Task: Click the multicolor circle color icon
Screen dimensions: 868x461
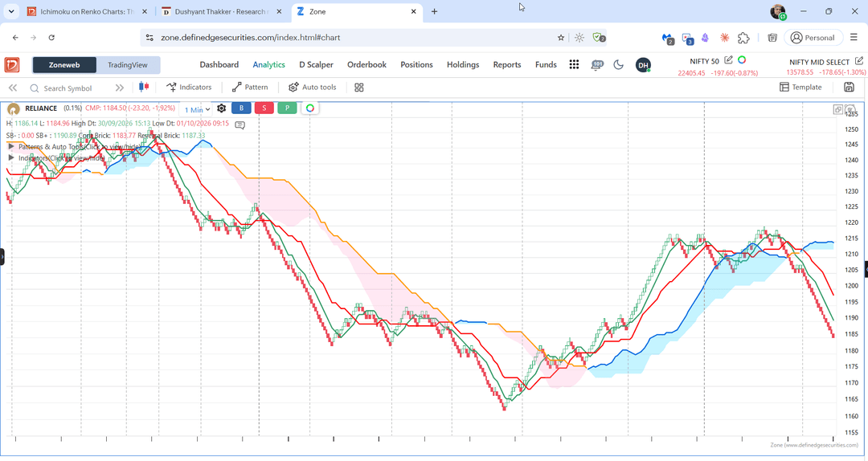Action: pyautogui.click(x=310, y=108)
